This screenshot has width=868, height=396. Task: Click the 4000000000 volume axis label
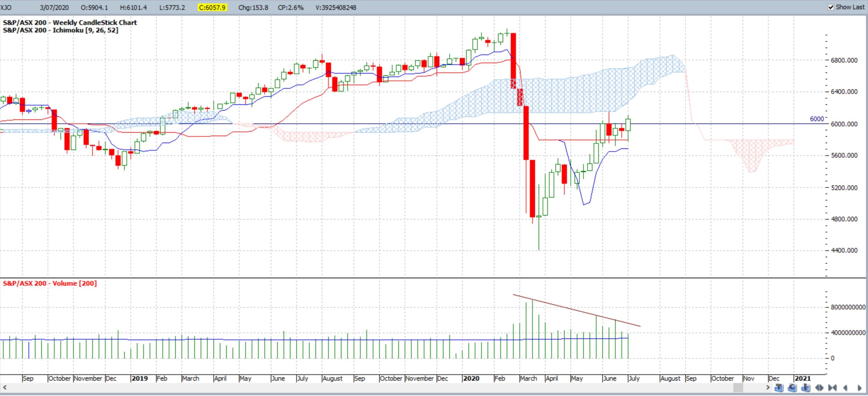[848, 332]
